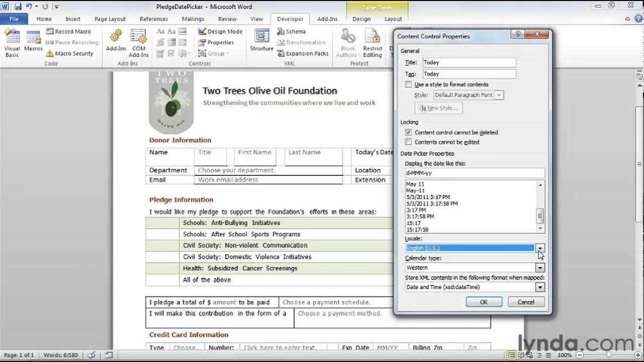Save document from Quick Access Toolbar
The image size is (644, 362).
[18, 7]
